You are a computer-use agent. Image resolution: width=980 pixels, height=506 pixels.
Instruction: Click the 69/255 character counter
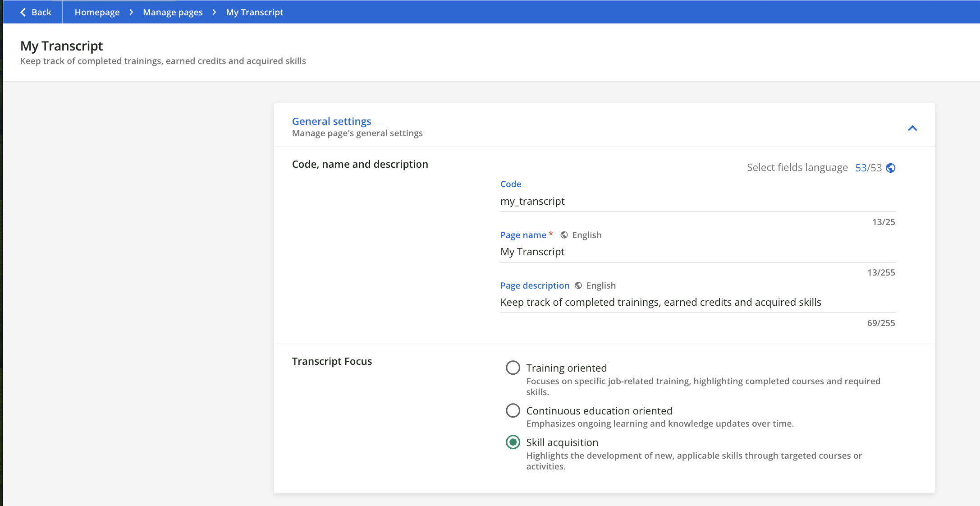tap(881, 323)
